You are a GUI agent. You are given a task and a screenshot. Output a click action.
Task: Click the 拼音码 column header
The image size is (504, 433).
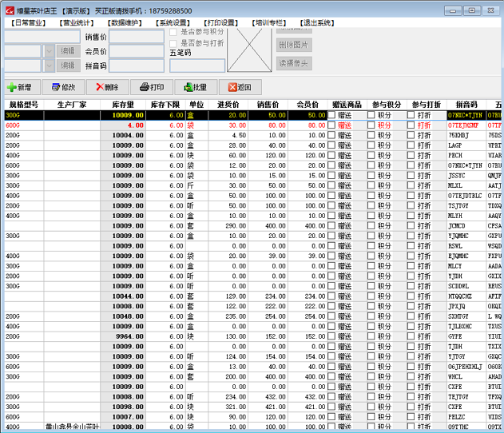466,105
